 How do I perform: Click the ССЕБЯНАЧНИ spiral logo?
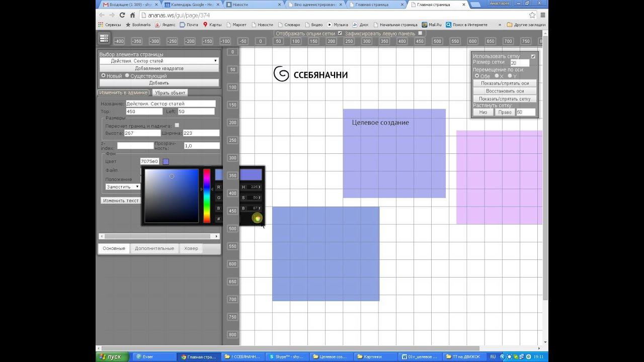281,74
